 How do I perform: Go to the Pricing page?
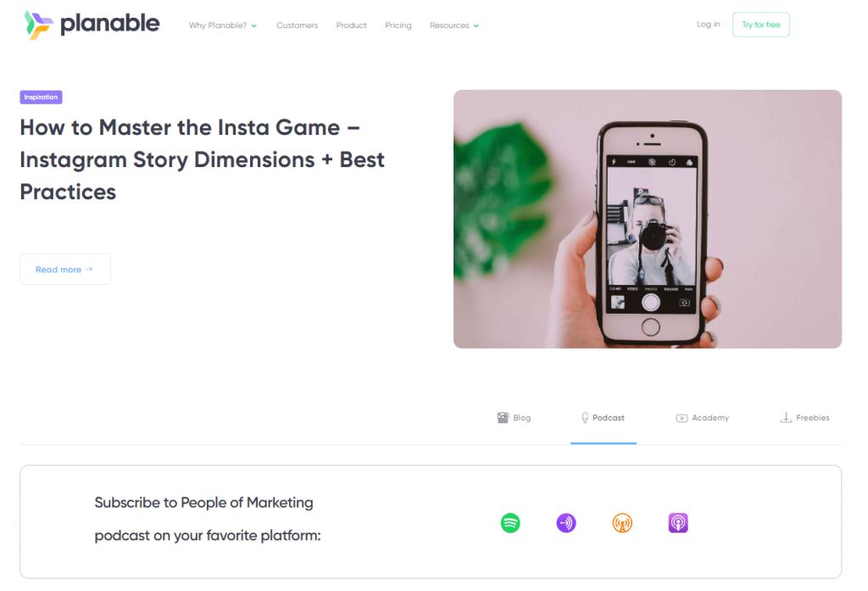[x=398, y=25]
